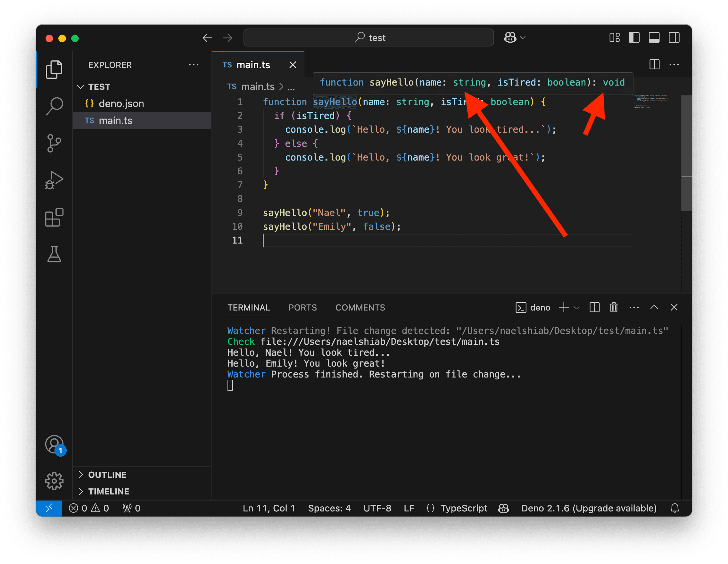The image size is (728, 564).
Task: Open remote window indicator in status bar
Action: (49, 508)
